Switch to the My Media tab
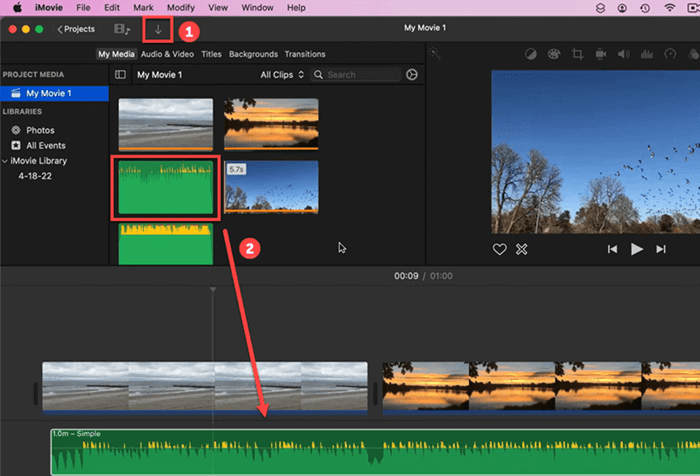This screenshot has height=476, width=700. pyautogui.click(x=116, y=54)
